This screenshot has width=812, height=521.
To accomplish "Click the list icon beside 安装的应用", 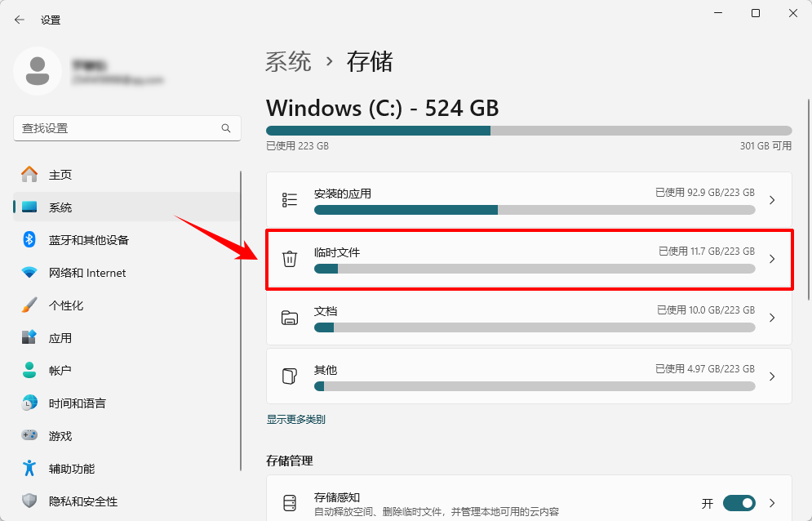I will [x=290, y=199].
